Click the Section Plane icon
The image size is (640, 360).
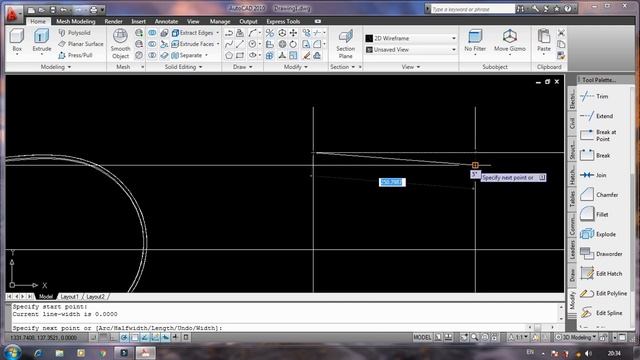tap(345, 36)
